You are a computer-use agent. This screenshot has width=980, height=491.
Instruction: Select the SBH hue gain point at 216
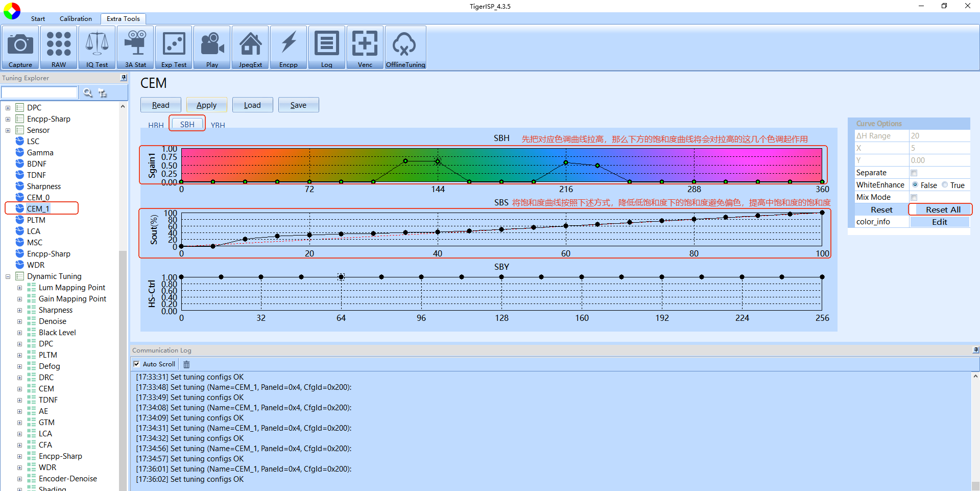pos(566,162)
